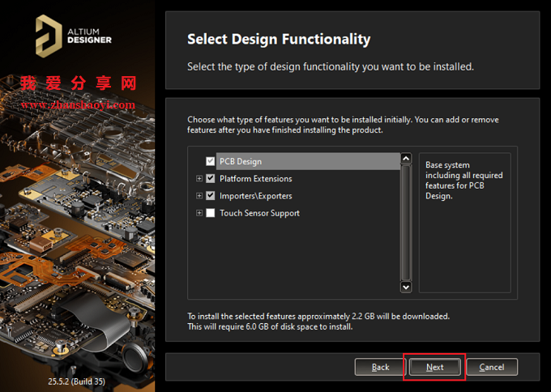
Task: Uncheck the Platform Extensions checkbox
Action: (210, 178)
